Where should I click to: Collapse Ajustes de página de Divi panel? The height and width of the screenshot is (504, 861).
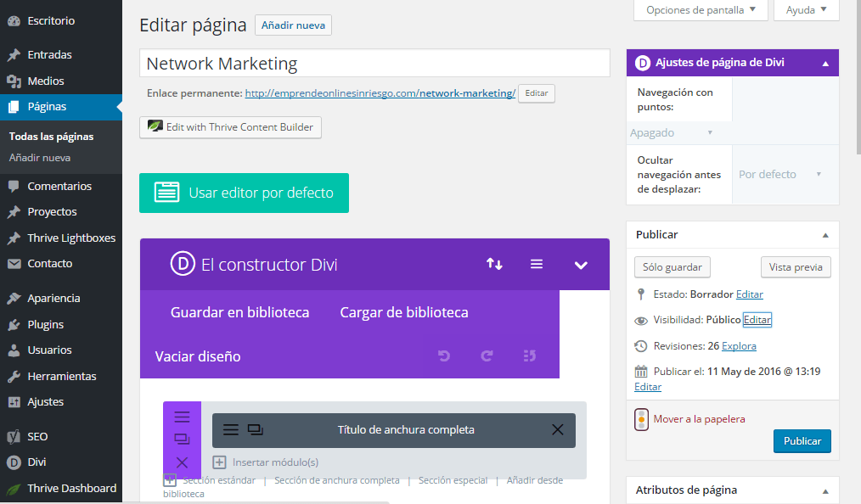(x=825, y=64)
